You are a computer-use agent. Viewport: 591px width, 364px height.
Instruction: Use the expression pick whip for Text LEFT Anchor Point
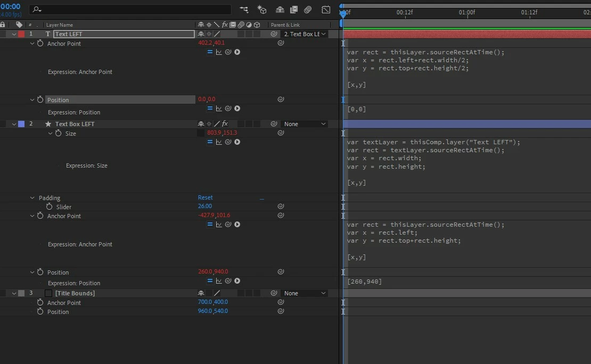pyautogui.click(x=228, y=52)
